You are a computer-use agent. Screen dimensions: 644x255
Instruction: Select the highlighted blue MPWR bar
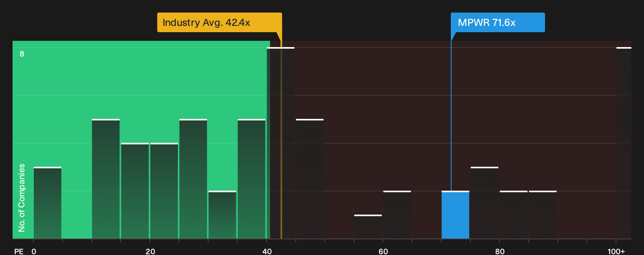pyautogui.click(x=455, y=215)
